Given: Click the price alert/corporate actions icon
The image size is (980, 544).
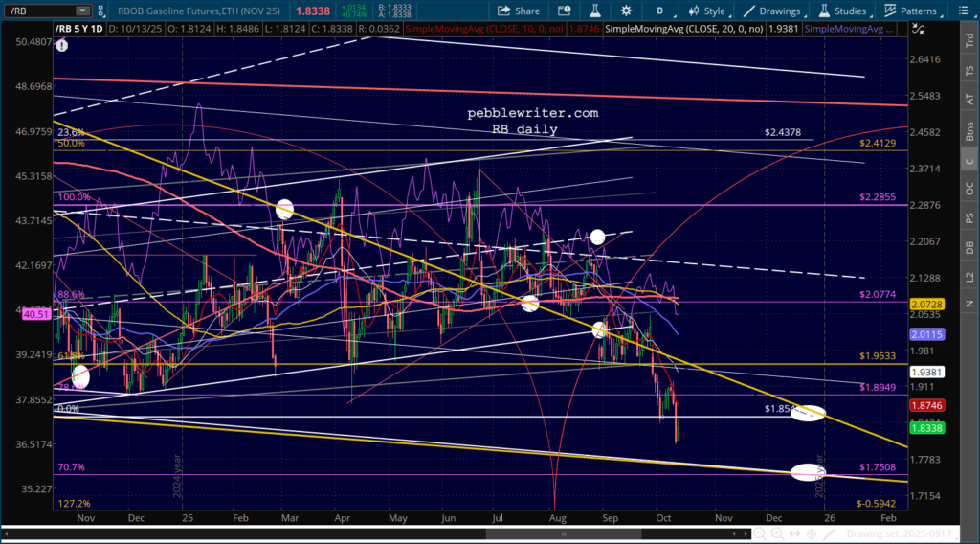Looking at the screenshot, I should (565, 11).
